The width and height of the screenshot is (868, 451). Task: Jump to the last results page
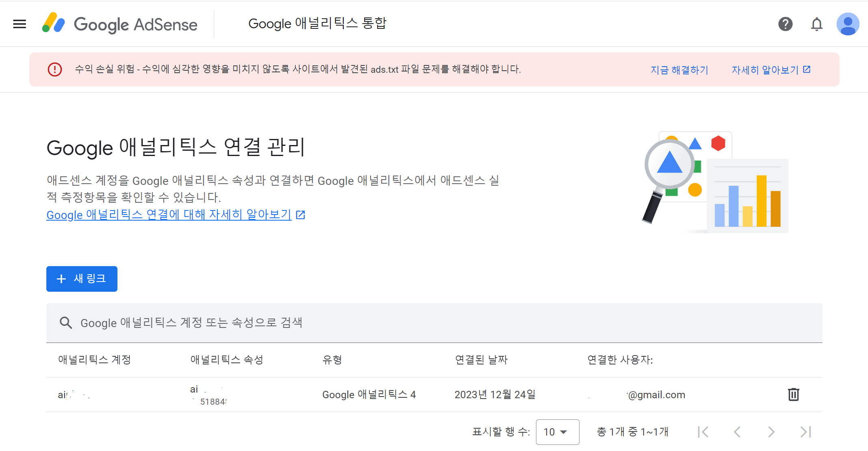click(x=805, y=432)
